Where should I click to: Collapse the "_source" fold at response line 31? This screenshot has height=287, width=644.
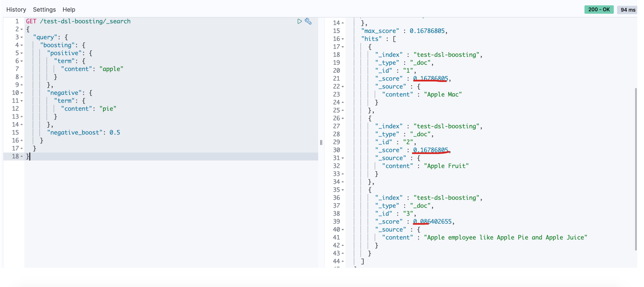click(x=343, y=158)
